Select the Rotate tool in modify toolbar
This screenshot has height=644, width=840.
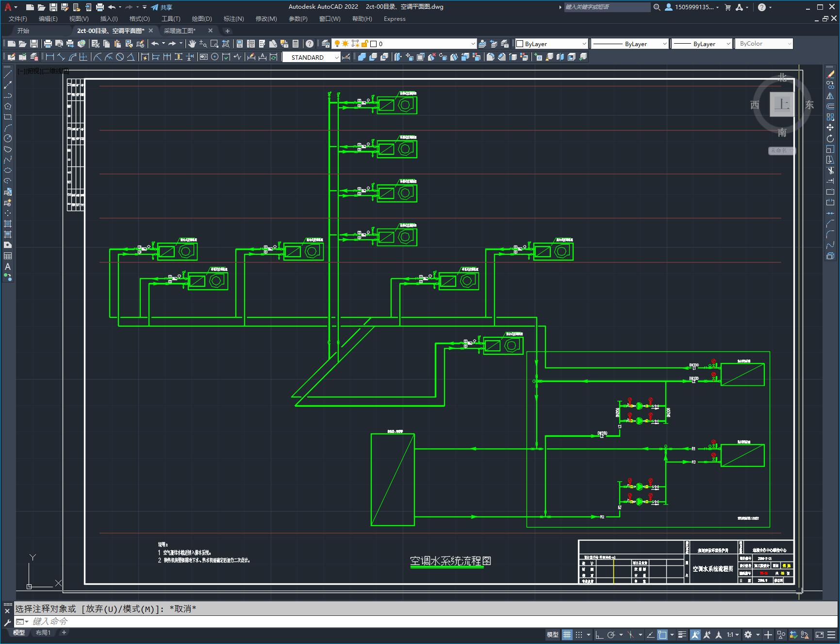pyautogui.click(x=830, y=138)
